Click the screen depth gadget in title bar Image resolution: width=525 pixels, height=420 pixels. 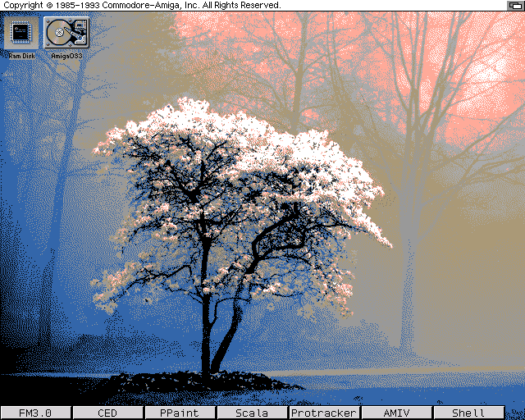click(x=515, y=6)
